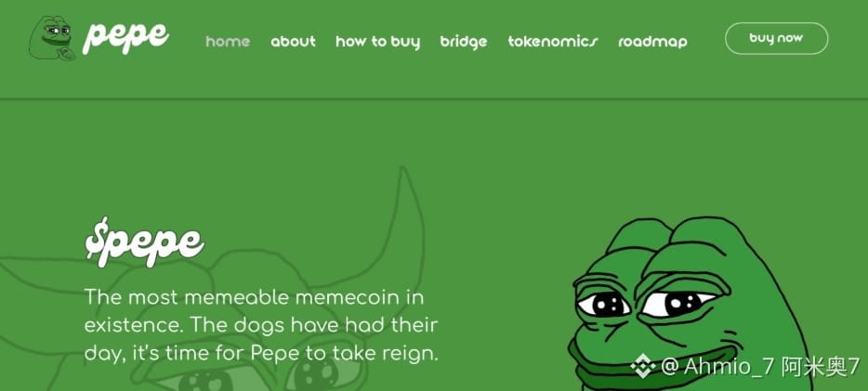868x391 pixels.
Task: Click the '@ Ahmio_7' watermark username
Action: (718, 366)
